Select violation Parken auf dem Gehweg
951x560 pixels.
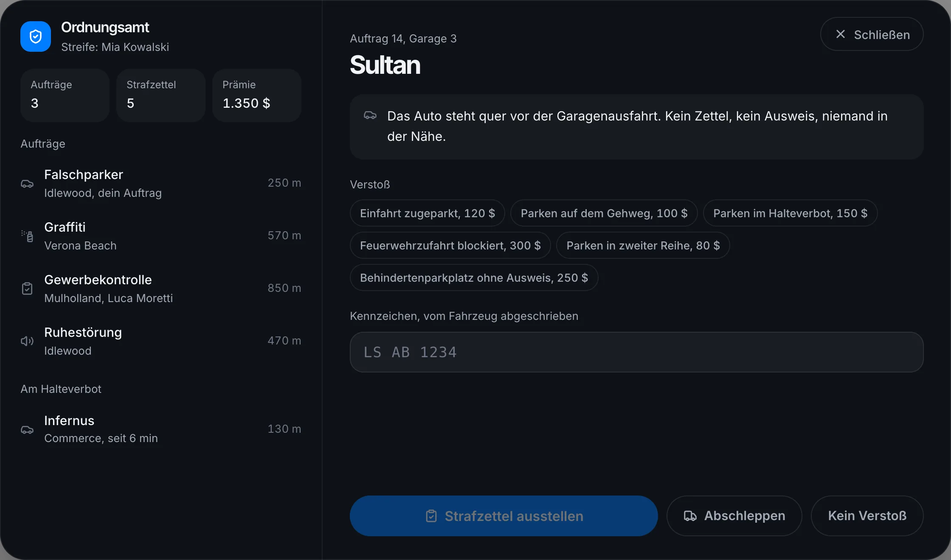604,213
